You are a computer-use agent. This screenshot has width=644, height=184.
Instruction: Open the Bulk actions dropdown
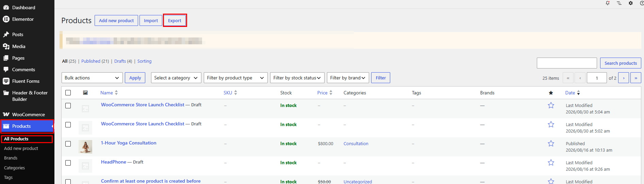coord(92,78)
